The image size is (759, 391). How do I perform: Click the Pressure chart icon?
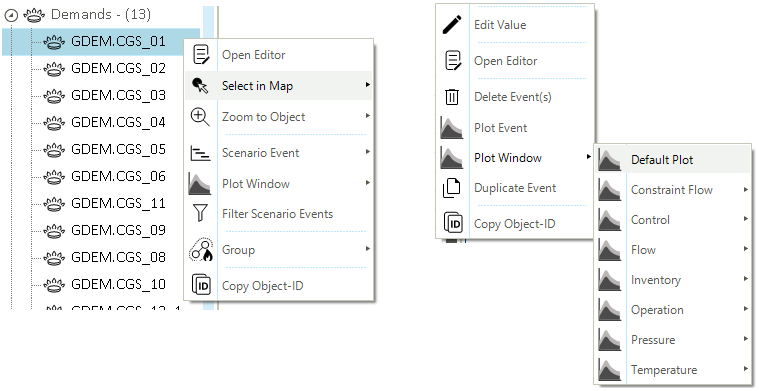(609, 340)
